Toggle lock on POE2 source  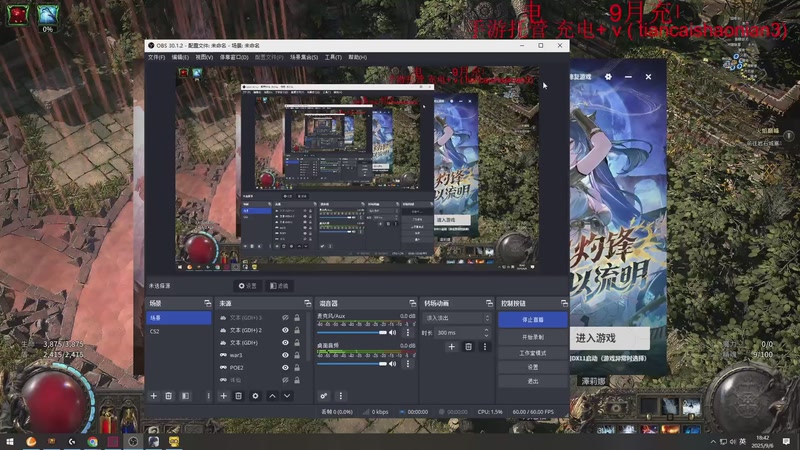pyautogui.click(x=297, y=367)
